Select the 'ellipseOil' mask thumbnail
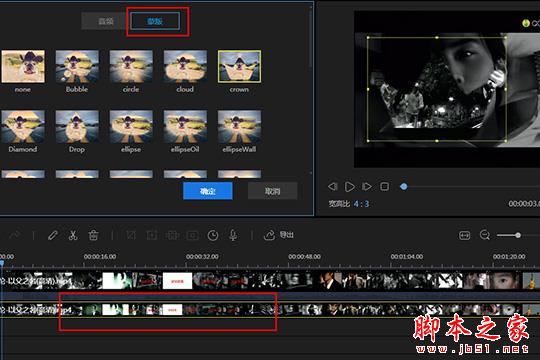The width and height of the screenshot is (540, 360). 185,126
